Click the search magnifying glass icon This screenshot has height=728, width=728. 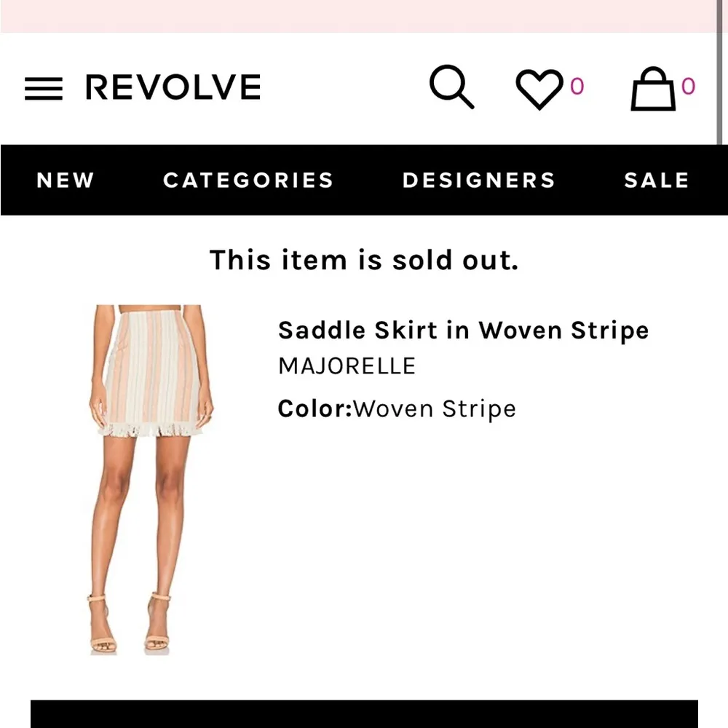click(x=453, y=87)
